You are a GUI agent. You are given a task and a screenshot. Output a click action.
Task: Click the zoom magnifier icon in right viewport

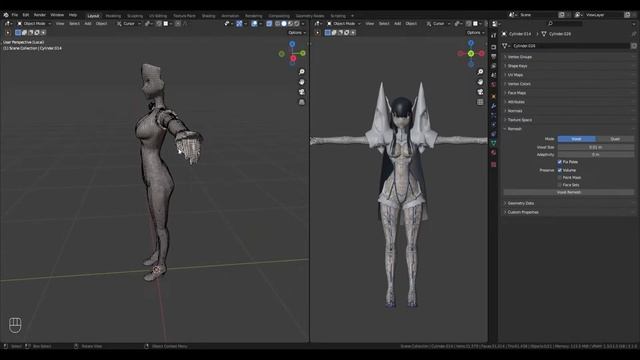(480, 72)
